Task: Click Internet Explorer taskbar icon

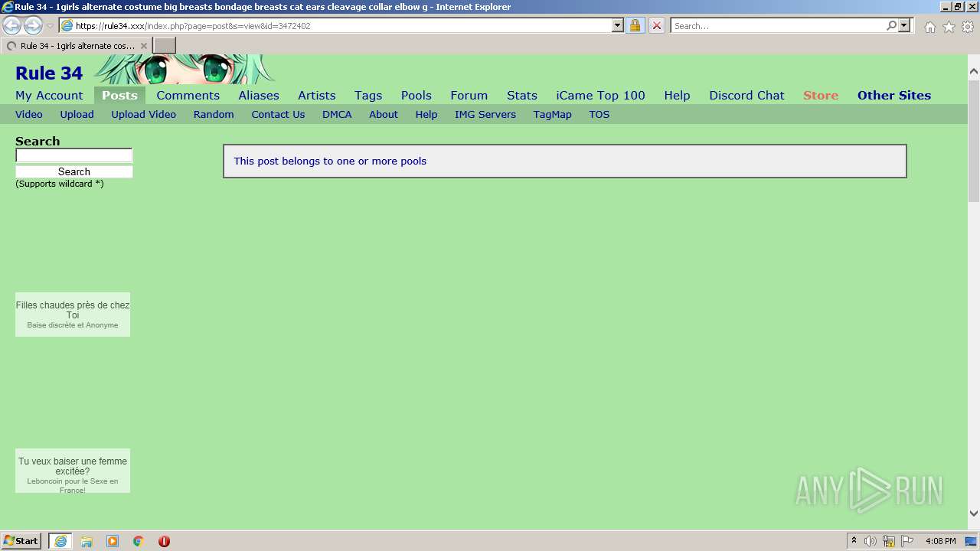Action: click(x=60, y=541)
